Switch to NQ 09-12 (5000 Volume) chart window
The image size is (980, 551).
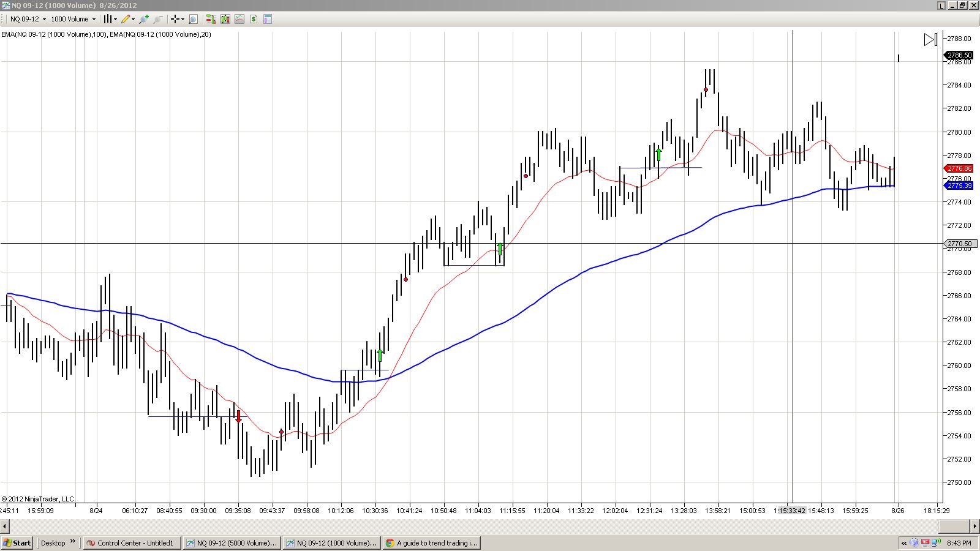coord(232,543)
